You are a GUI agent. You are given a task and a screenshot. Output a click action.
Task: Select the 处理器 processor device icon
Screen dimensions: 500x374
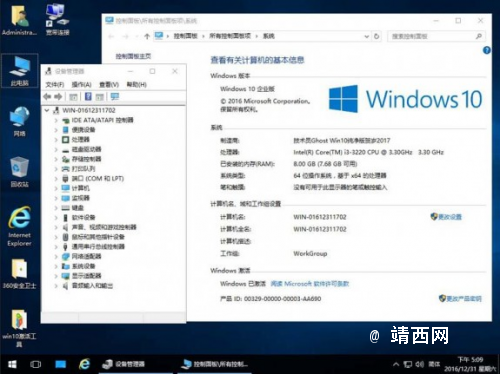[66, 139]
